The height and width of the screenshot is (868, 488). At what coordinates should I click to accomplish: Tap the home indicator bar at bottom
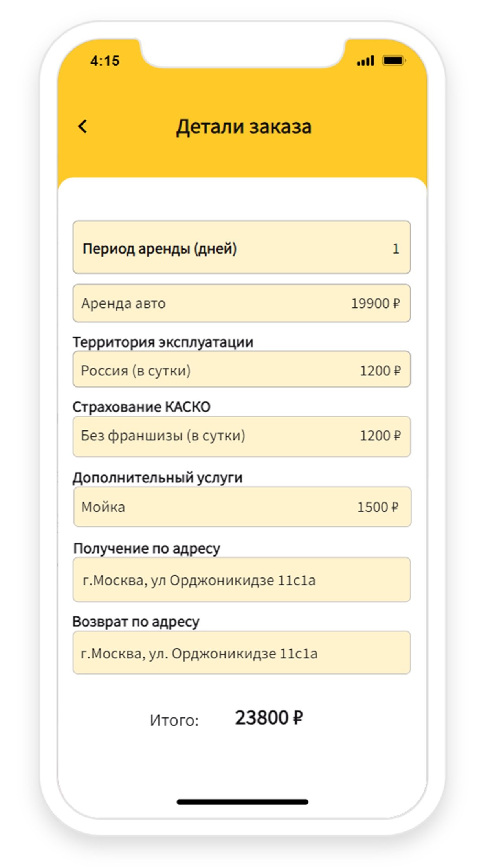pos(242,802)
